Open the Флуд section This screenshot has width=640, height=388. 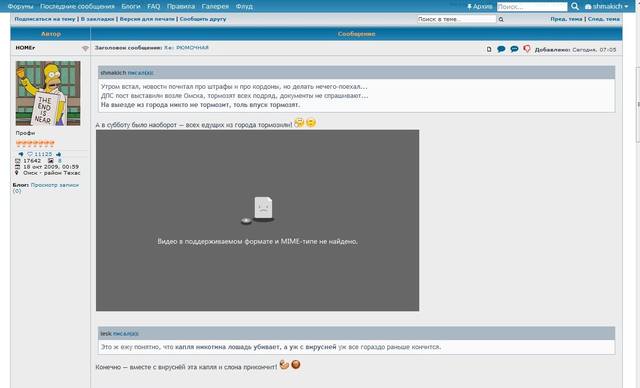pyautogui.click(x=244, y=7)
